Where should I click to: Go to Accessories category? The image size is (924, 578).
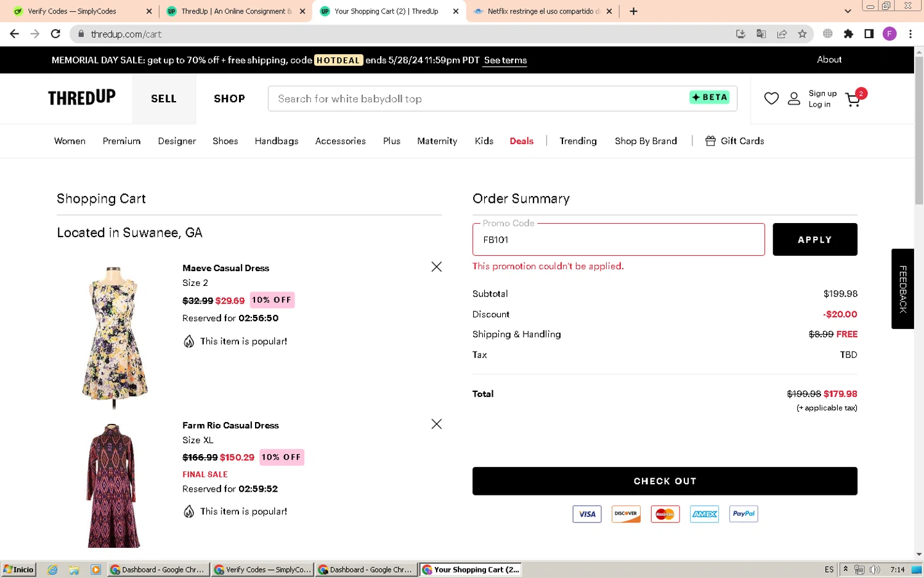pos(341,141)
